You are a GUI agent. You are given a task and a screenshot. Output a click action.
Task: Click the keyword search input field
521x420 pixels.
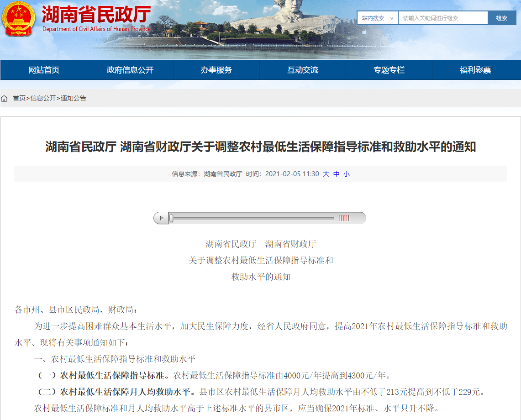pyautogui.click(x=443, y=18)
